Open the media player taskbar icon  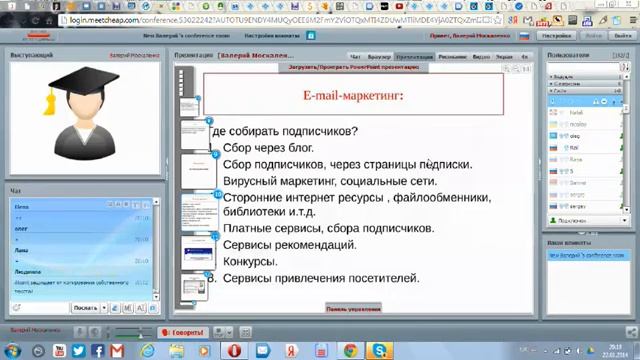click(204, 351)
